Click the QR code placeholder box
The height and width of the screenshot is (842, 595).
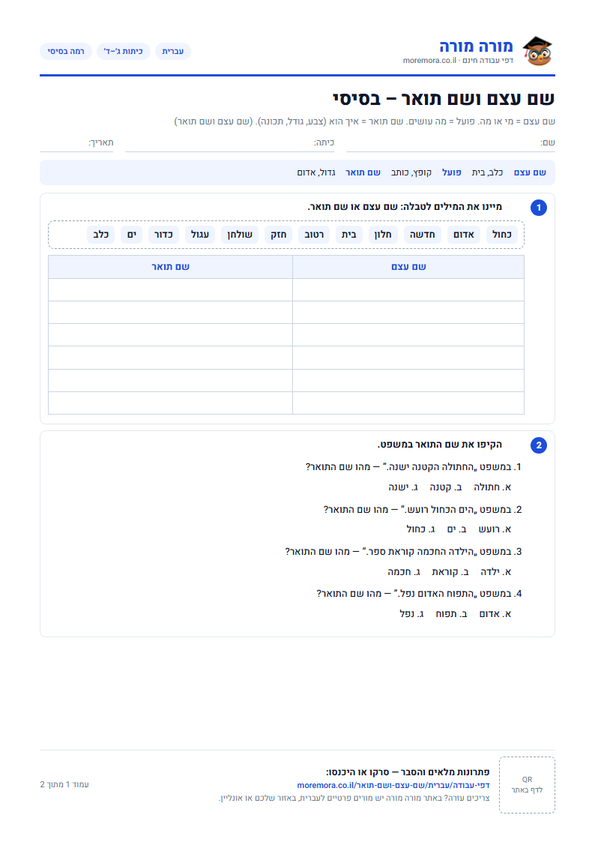pos(527,785)
